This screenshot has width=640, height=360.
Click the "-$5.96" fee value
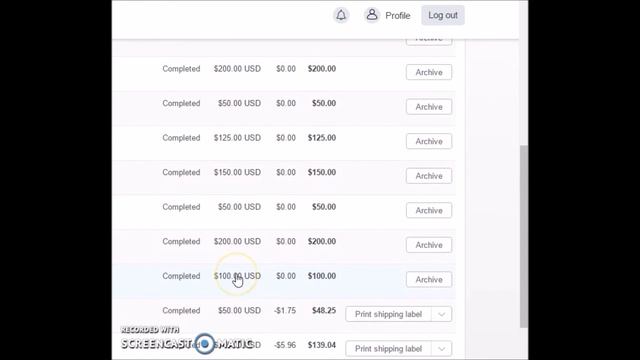pyautogui.click(x=285, y=345)
